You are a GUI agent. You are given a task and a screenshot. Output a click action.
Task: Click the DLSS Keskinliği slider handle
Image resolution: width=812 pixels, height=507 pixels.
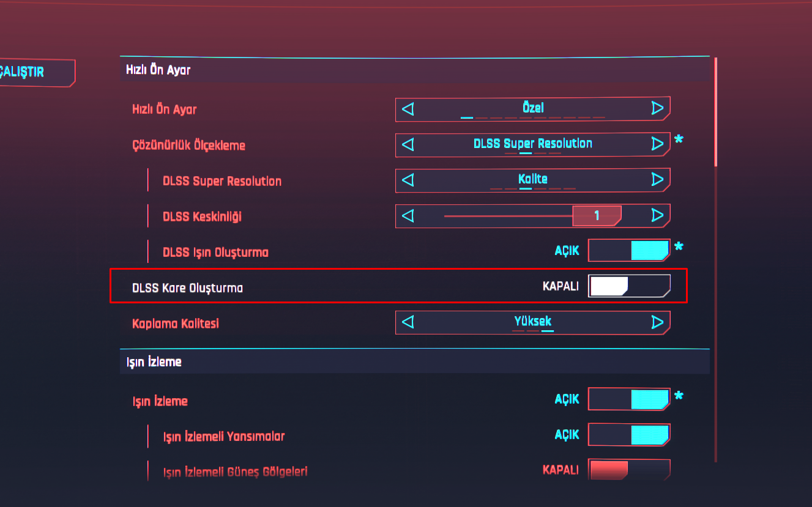597,215
